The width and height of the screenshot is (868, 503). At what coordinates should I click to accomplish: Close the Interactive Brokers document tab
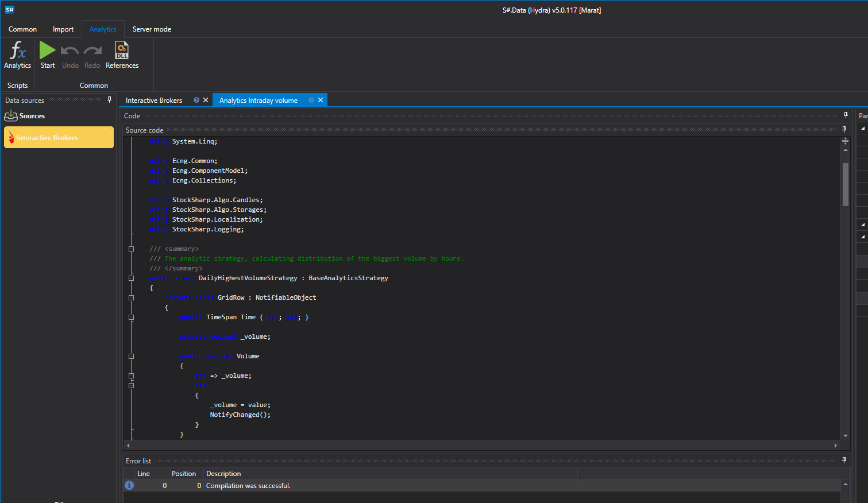(x=206, y=100)
